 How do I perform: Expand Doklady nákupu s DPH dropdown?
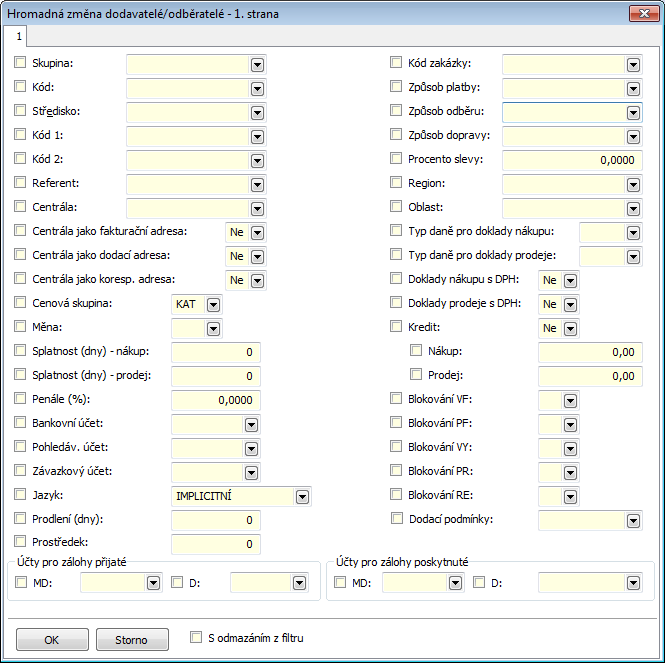pyautogui.click(x=570, y=280)
